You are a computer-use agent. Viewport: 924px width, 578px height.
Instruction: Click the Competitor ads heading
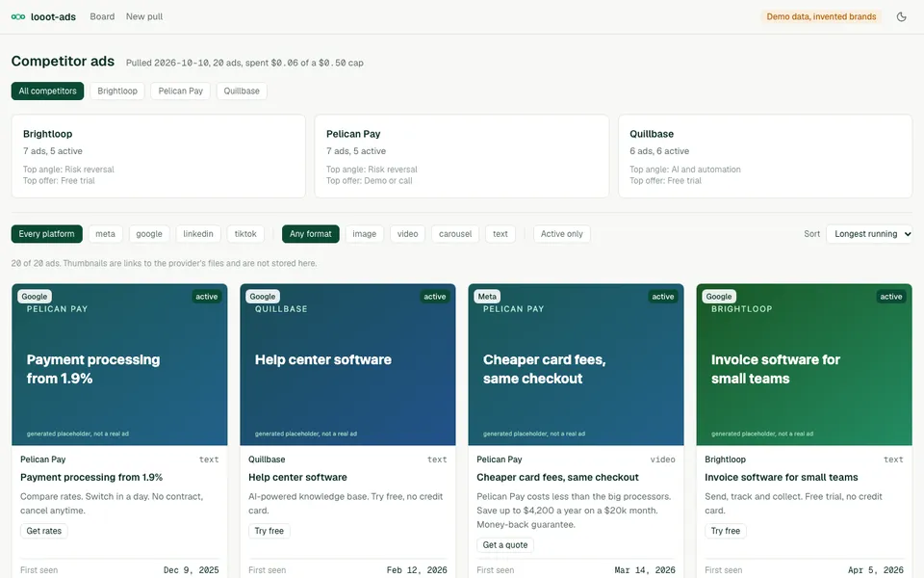(64, 62)
